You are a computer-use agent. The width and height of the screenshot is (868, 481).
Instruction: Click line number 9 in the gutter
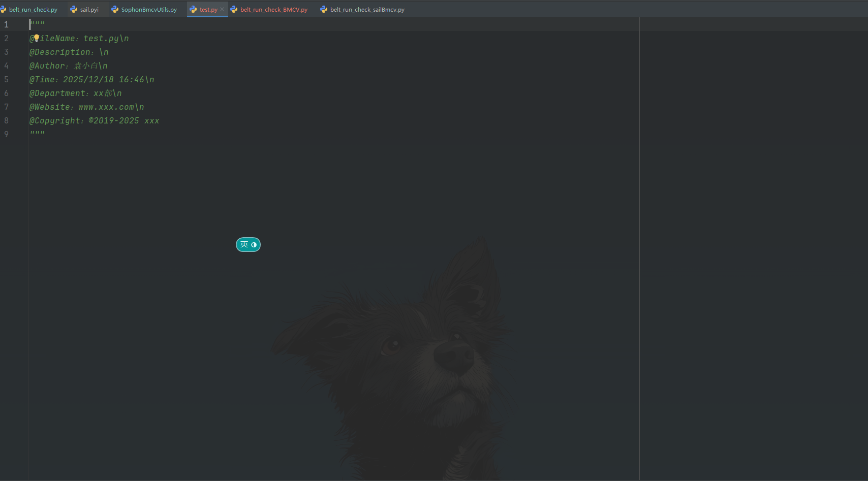6,134
